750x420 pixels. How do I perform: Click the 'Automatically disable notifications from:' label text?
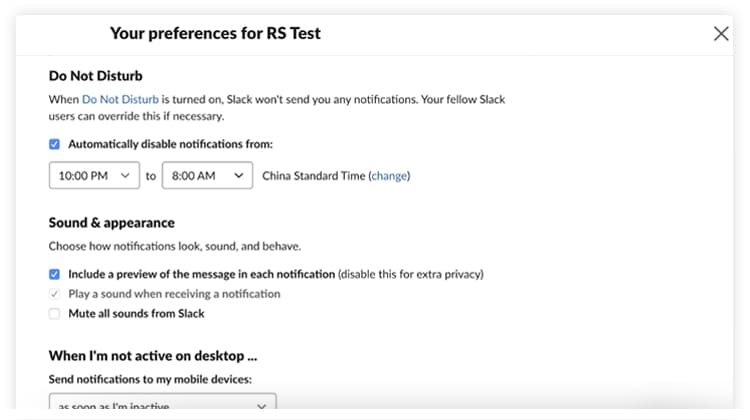pos(170,144)
